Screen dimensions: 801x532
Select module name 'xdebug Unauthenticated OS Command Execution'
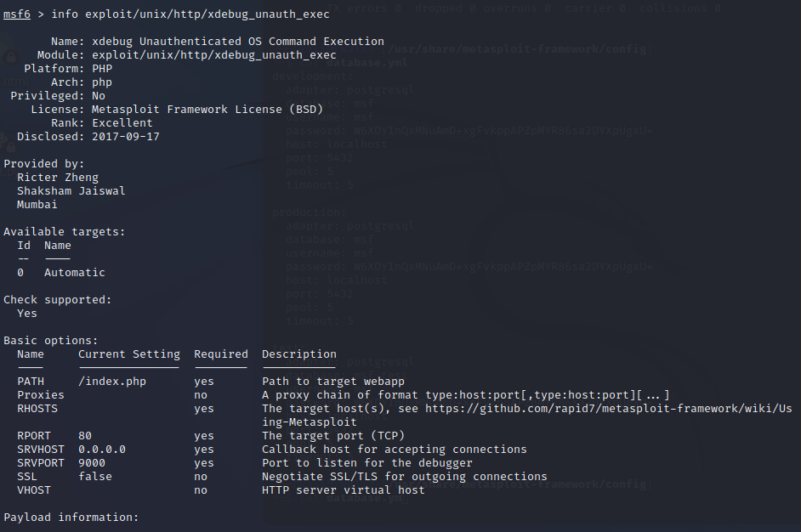[238, 42]
